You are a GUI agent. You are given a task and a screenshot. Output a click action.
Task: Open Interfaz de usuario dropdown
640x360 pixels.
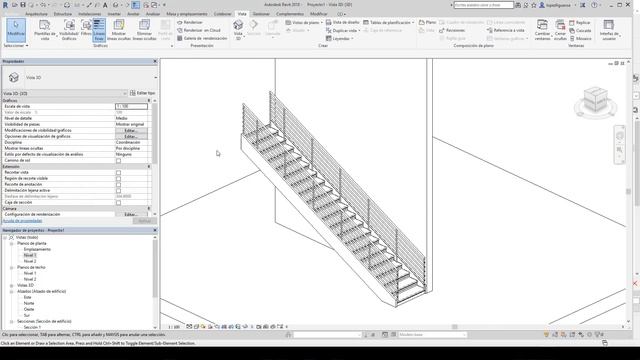[x=609, y=29]
